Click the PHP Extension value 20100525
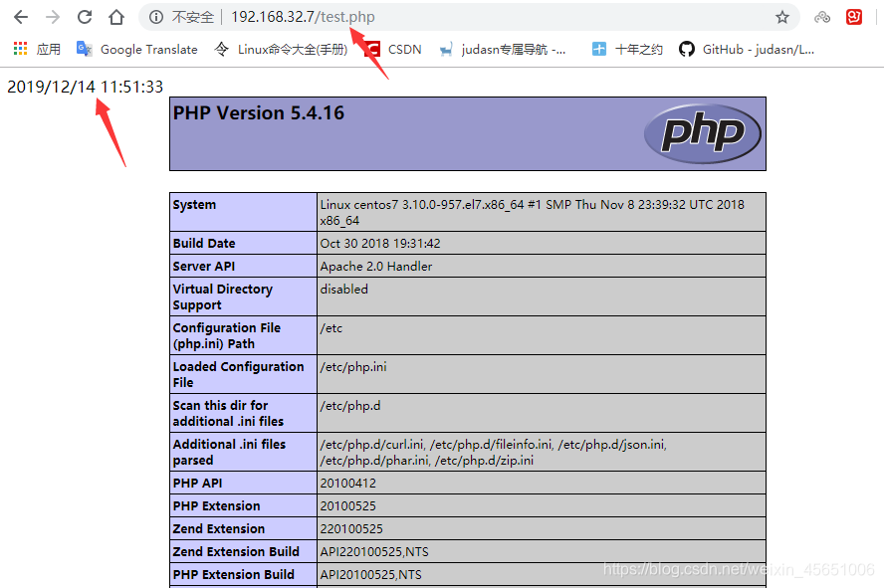The height and width of the screenshot is (588, 884). pos(347,505)
